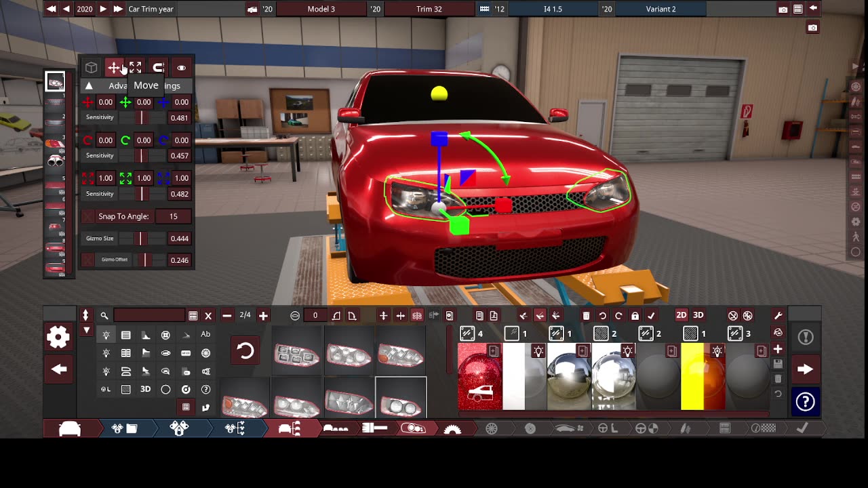Click the rotate reset fixture button
Viewport: 868px width, 488px height.
pyautogui.click(x=245, y=350)
